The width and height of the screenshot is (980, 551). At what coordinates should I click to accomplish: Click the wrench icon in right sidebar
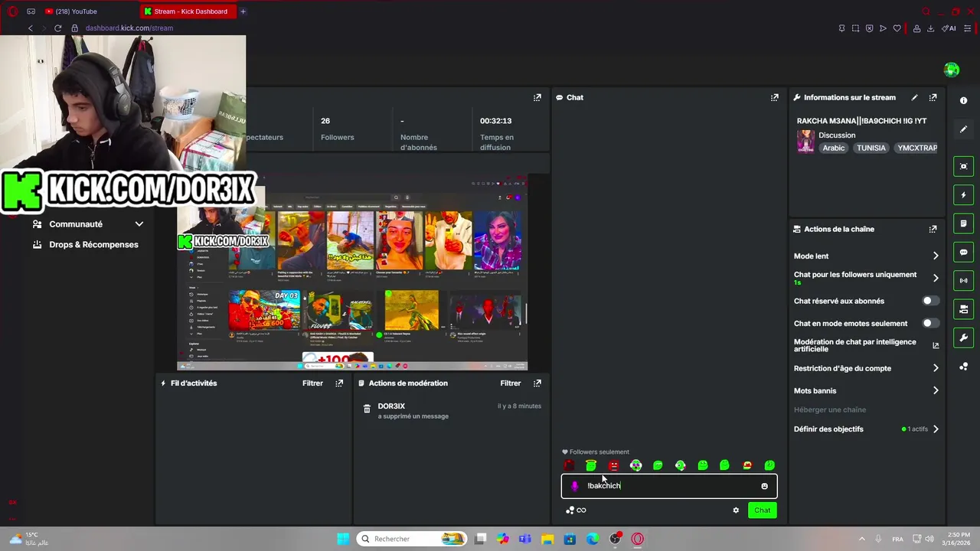tap(964, 337)
